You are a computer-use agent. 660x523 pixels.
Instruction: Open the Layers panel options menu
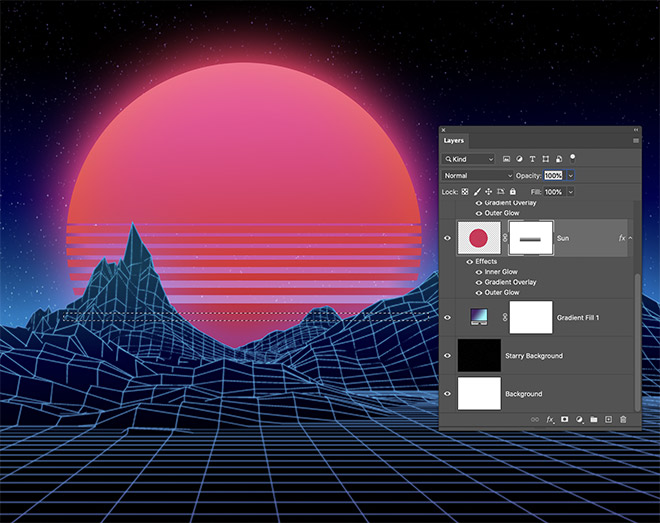(635, 141)
